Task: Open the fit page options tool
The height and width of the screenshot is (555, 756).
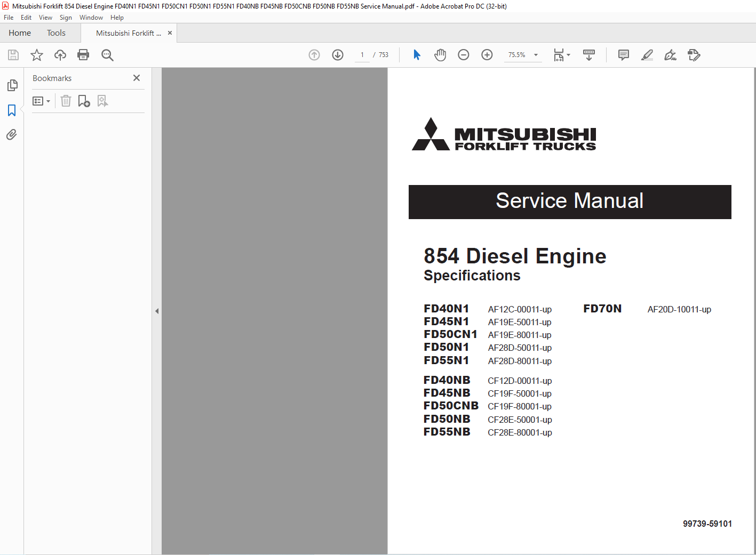Action: [x=559, y=55]
